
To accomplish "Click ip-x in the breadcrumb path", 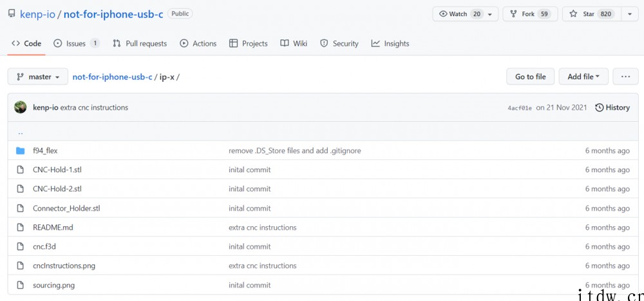I will pyautogui.click(x=167, y=77).
